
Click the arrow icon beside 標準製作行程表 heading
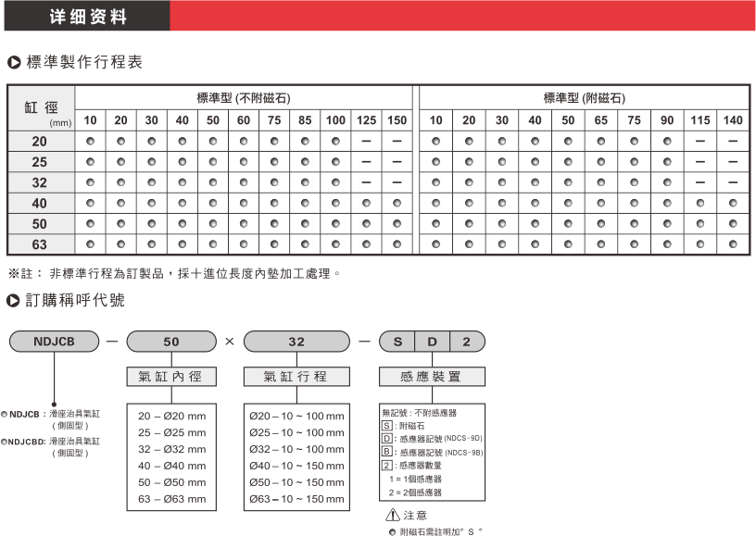[14, 63]
